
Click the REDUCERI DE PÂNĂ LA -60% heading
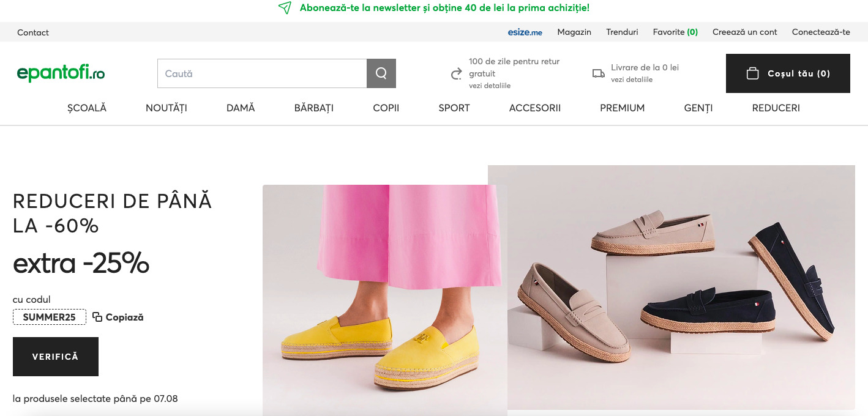tap(113, 214)
